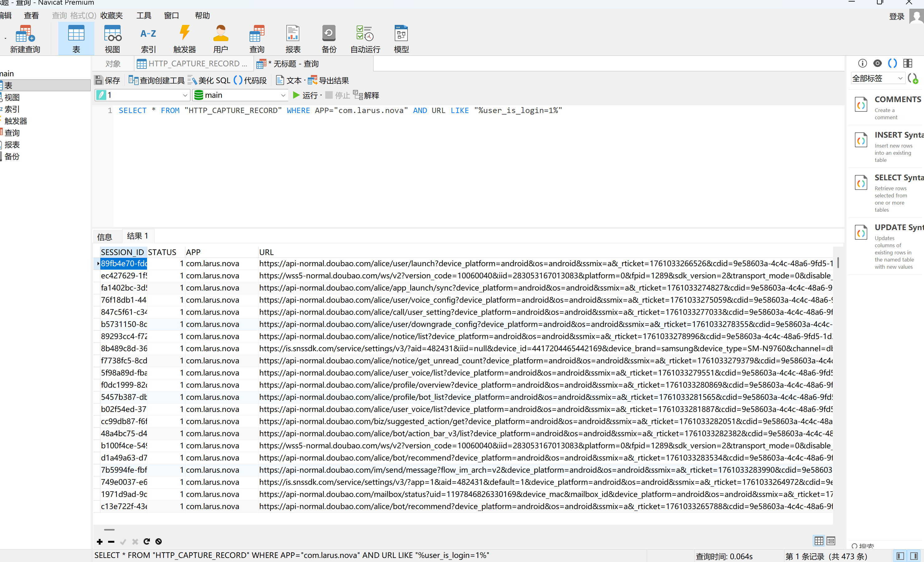Open the 工具 menu

[x=143, y=15]
